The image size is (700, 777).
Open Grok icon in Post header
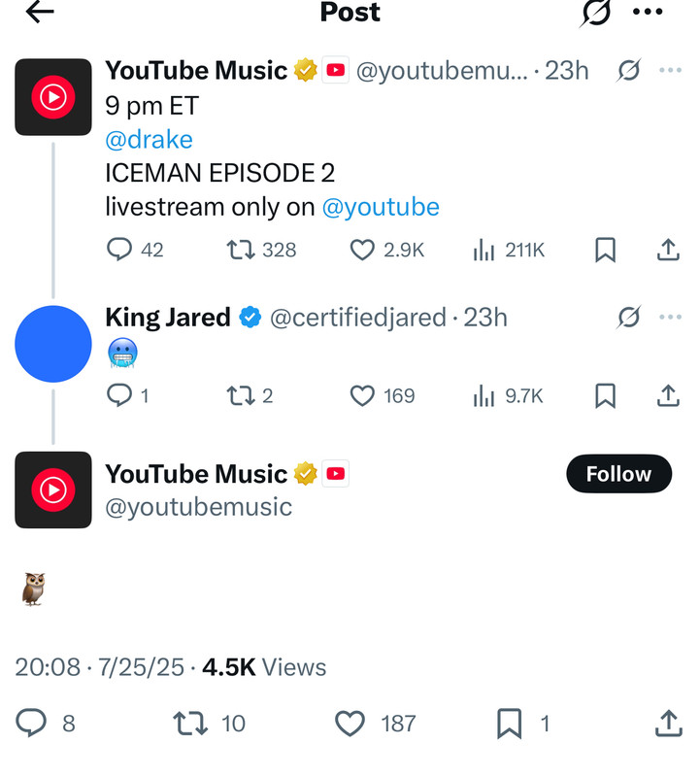(x=595, y=13)
